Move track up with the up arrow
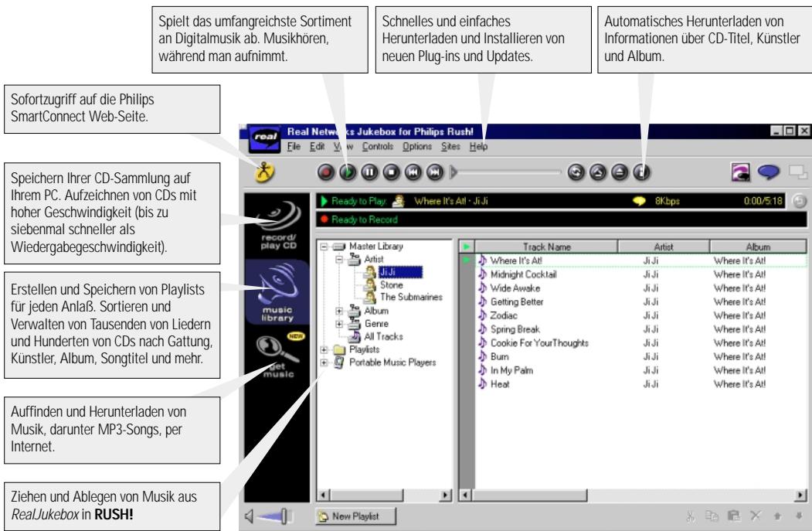This screenshot has width=812, height=531. pos(777,516)
